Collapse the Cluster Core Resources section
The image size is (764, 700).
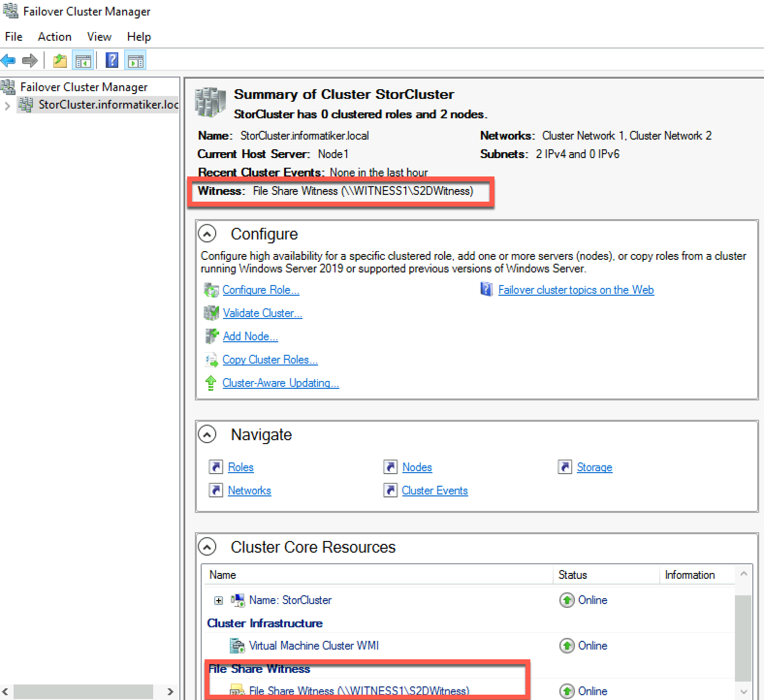coord(207,547)
